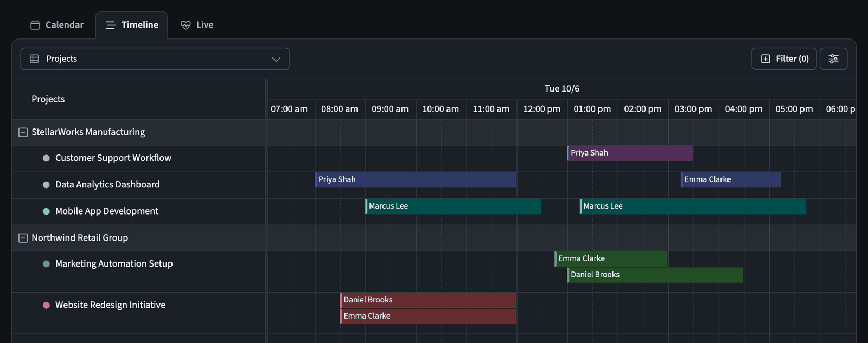Open Emma Clarke's Website Redesign entry
The height and width of the screenshot is (343, 868).
tap(428, 316)
